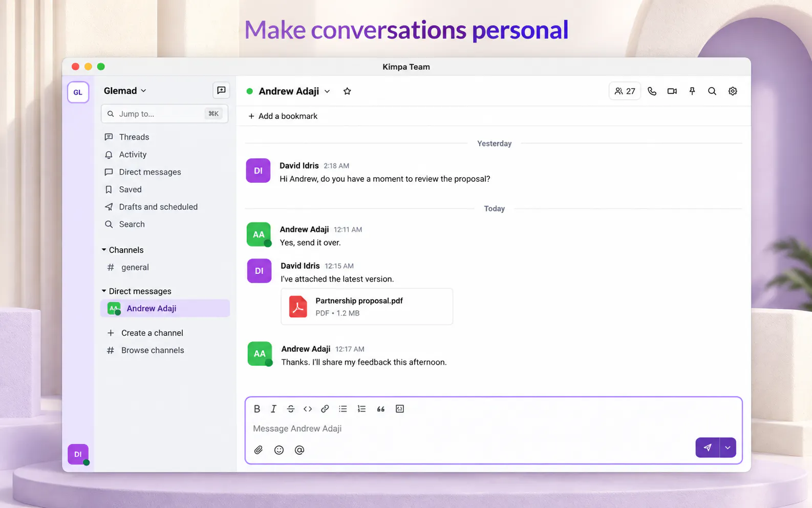812x508 pixels.
Task: Click Add a bookmark
Action: [283, 116]
